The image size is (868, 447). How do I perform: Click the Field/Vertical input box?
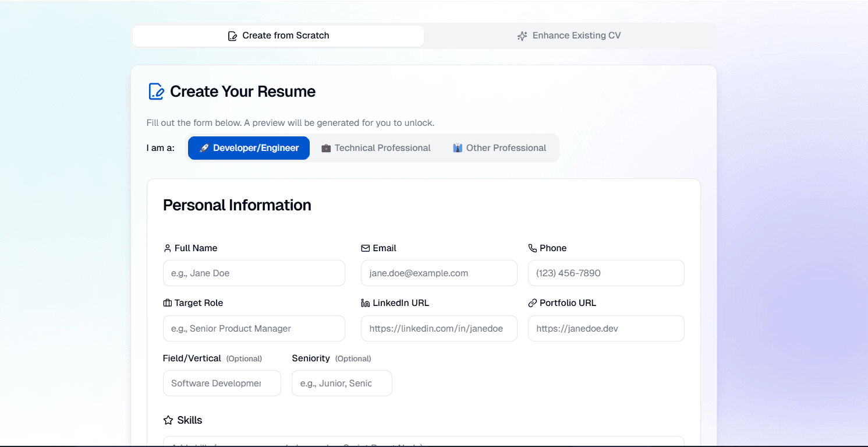point(222,383)
